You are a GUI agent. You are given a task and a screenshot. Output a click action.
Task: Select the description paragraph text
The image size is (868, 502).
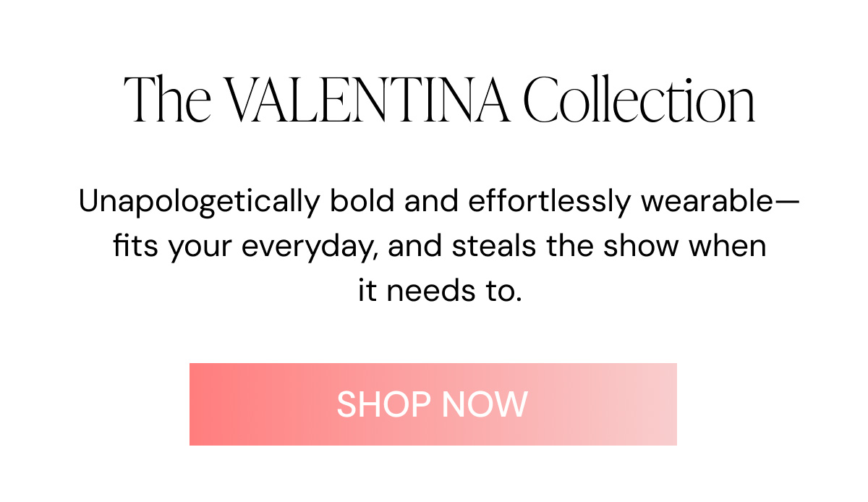tap(438, 244)
